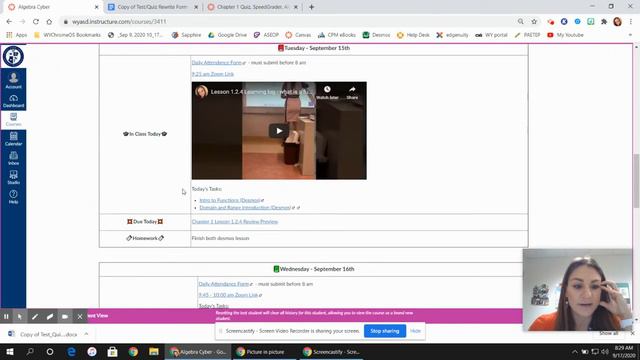Go back in the browser
The height and width of the screenshot is (360, 640).
click(x=9, y=22)
